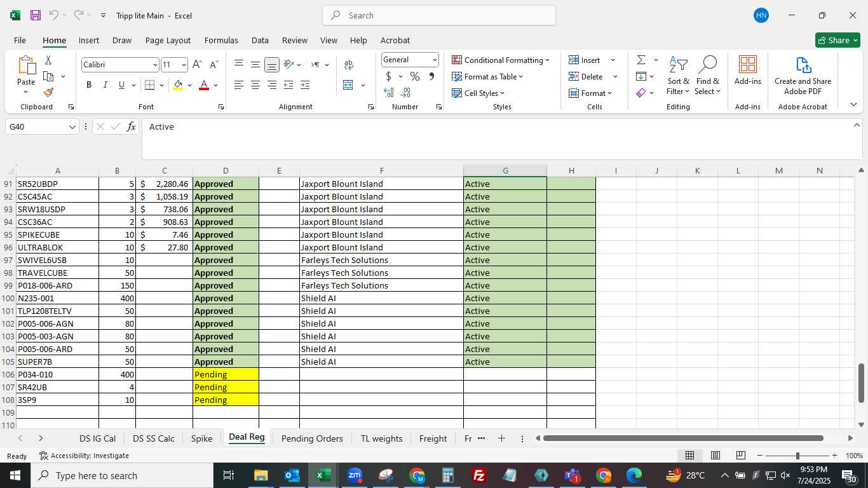Align text to the left
Screen dimensions: 868x488
(x=239, y=85)
